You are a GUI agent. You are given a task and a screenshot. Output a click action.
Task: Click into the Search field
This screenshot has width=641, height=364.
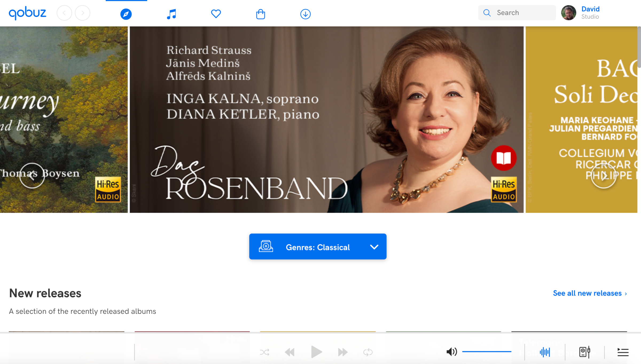coord(517,13)
